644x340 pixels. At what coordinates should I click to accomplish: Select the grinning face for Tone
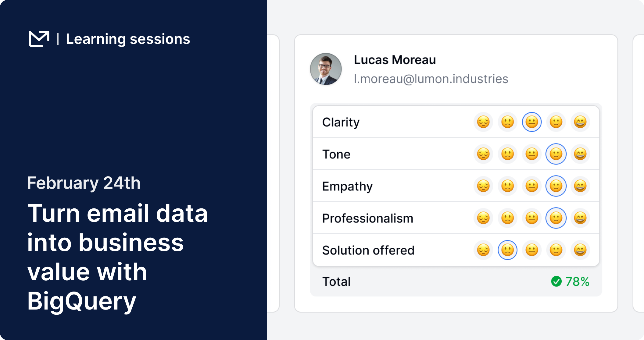580,154
